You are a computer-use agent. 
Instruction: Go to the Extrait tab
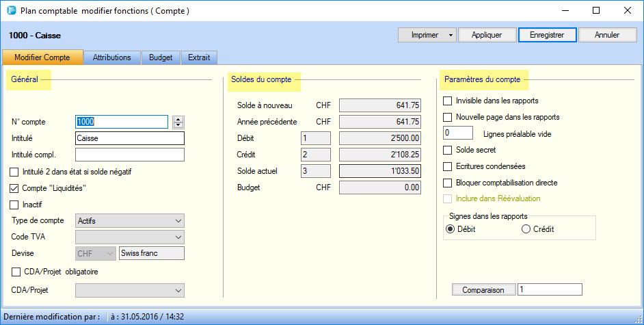200,58
